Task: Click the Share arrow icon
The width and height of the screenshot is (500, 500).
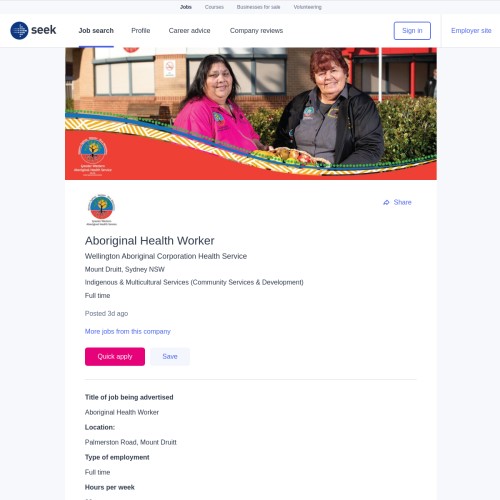Action: click(386, 202)
